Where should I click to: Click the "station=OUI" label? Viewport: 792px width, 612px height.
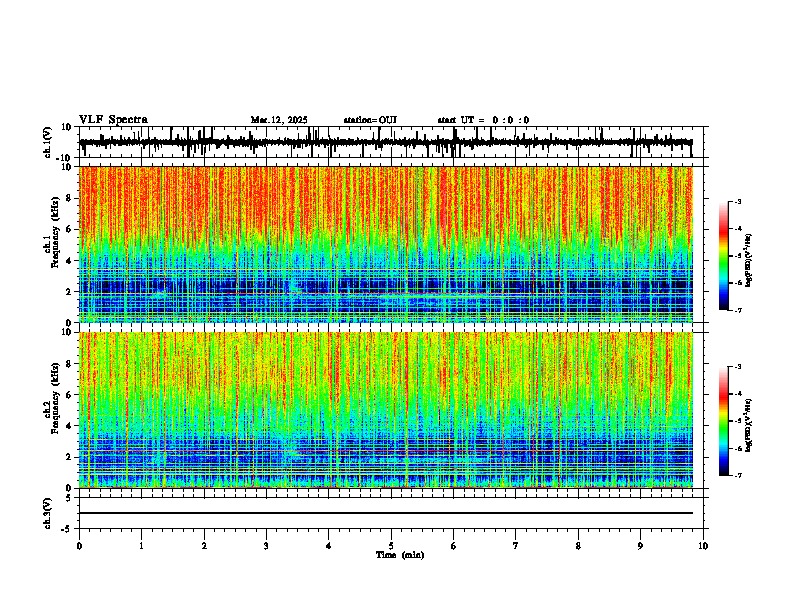point(370,120)
